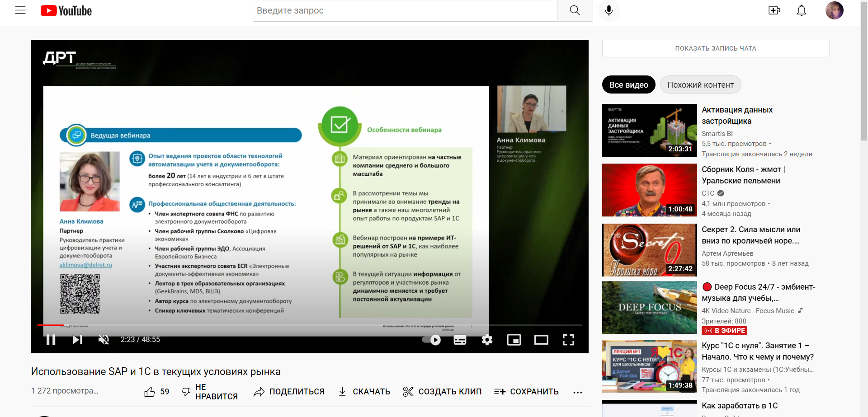Enter full screen mode
This screenshot has width=868, height=417.
tap(568, 340)
